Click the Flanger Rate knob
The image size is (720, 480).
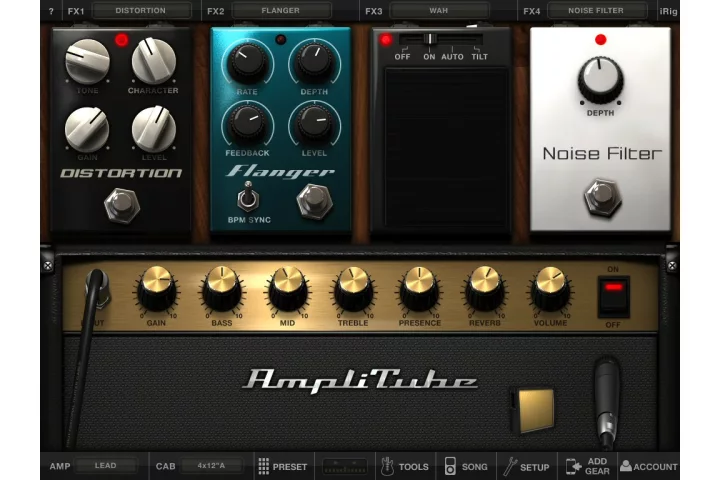248,62
